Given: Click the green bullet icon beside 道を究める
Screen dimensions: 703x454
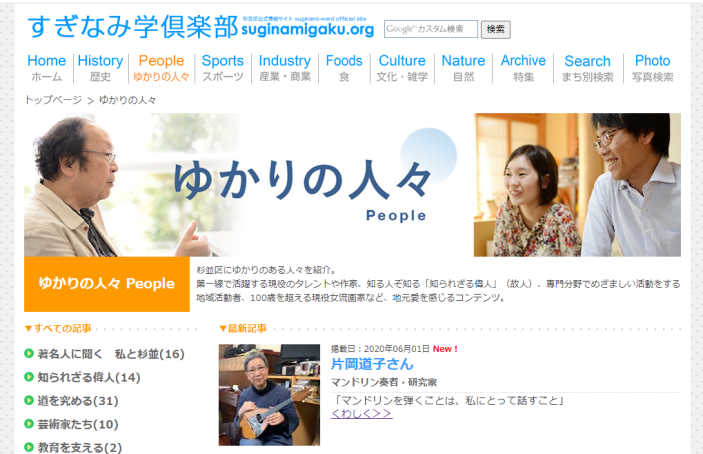Looking at the screenshot, I should click(29, 400).
